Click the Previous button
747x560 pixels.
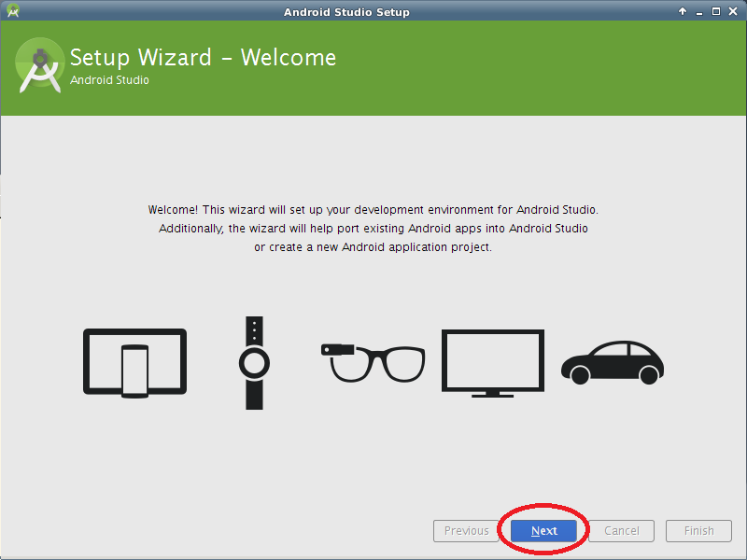coord(466,530)
